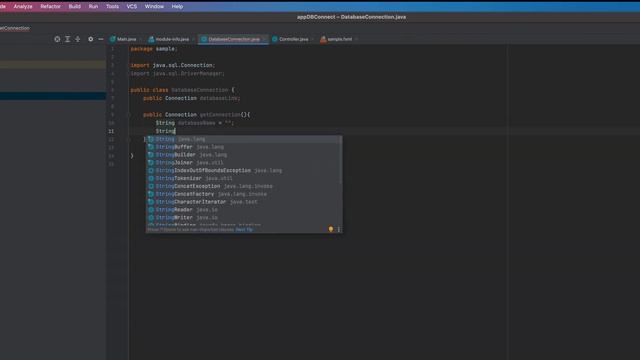Viewport: 640px width, 360px height.
Task: Click class icon beside StringBuffer suggestion
Action: [151, 147]
